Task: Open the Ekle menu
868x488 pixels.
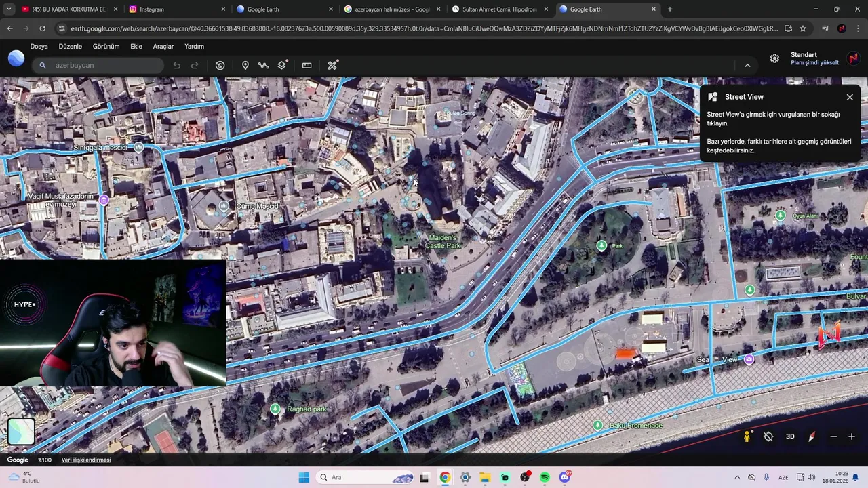Action: (x=136, y=47)
